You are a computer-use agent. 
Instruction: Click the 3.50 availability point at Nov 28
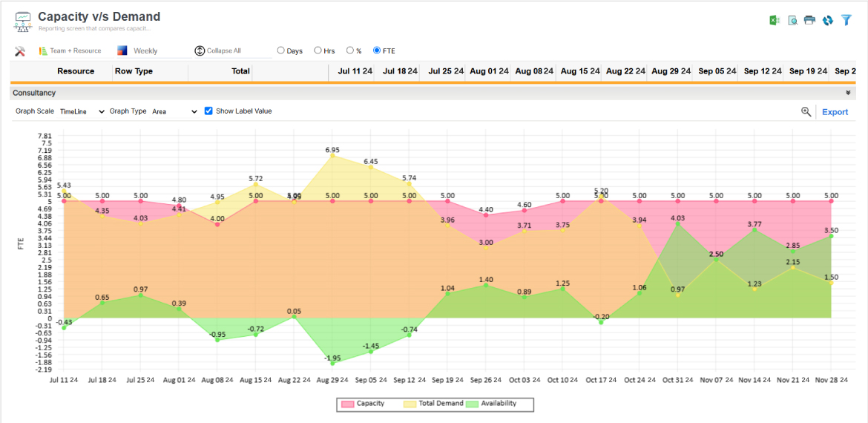point(832,236)
